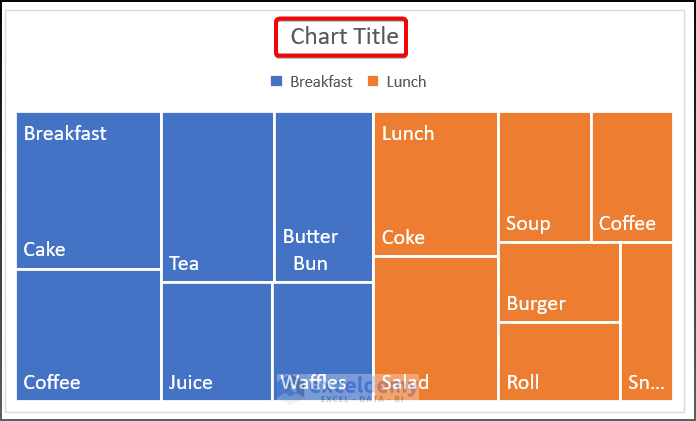Screen dimensions: 696x421
Task: Click the Roll treemap tile
Action: [559, 361]
